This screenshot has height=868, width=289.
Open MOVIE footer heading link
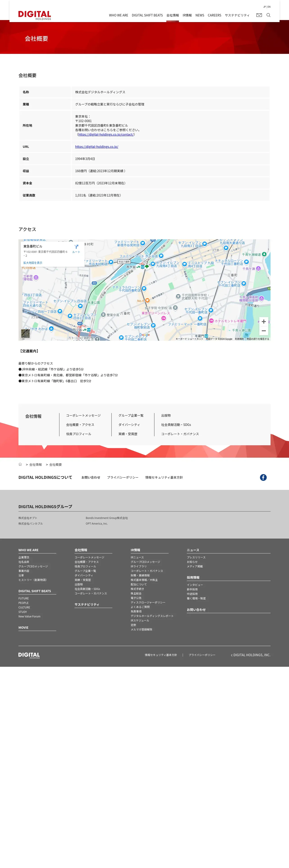(x=24, y=627)
